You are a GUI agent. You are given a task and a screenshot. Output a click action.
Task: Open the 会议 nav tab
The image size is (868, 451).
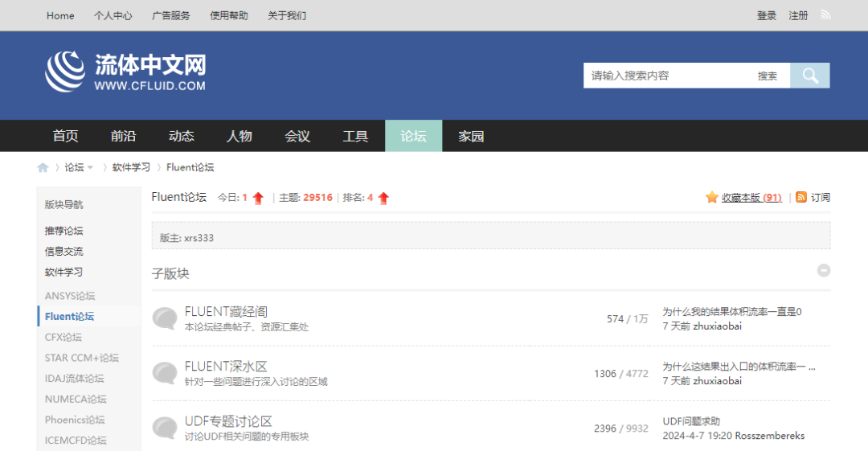pos(297,136)
